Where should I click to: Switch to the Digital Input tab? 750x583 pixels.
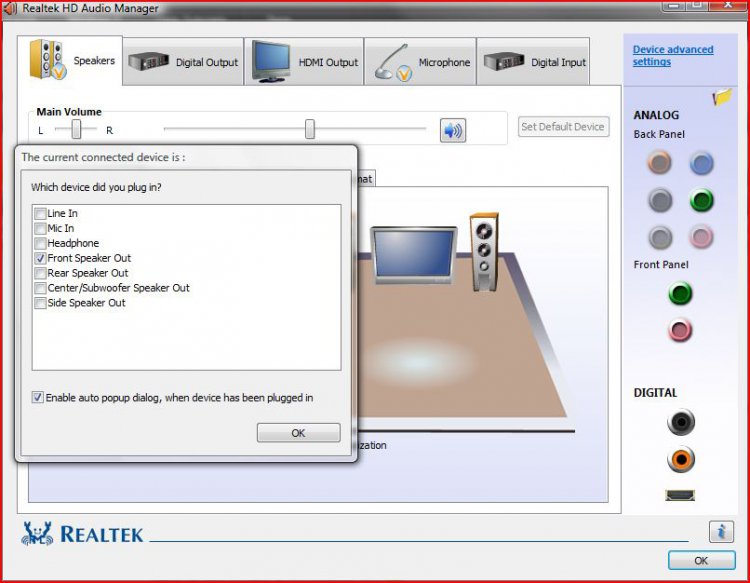pyautogui.click(x=534, y=62)
